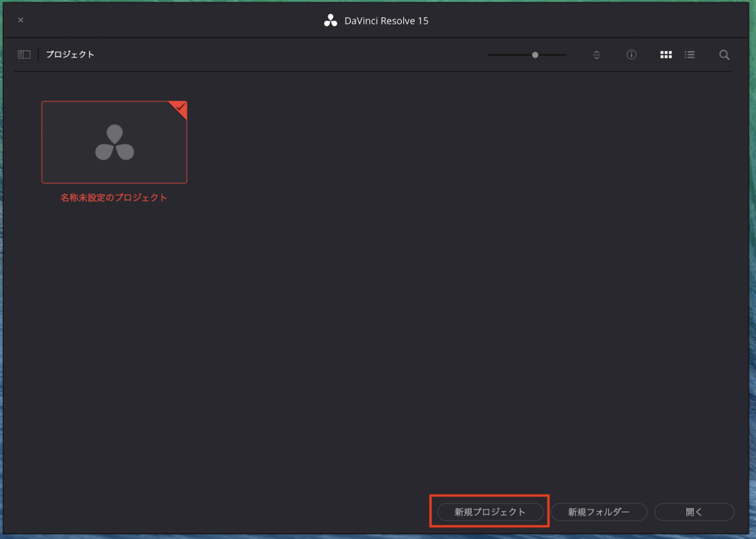The height and width of the screenshot is (539, 756).
Task: Switch to thumbnail grid view
Action: point(666,55)
